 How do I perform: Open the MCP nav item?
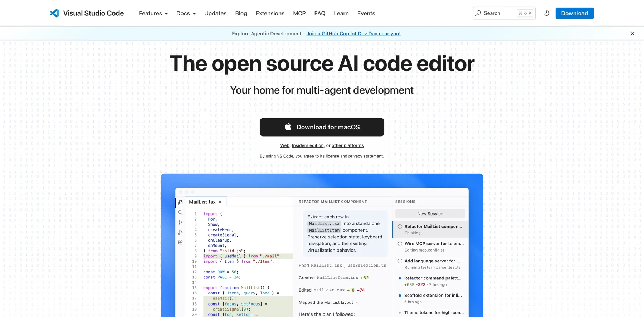[299, 13]
